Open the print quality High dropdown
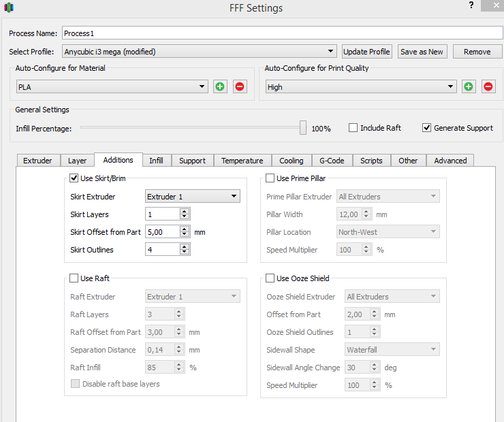This screenshot has width=504, height=422. click(x=450, y=86)
